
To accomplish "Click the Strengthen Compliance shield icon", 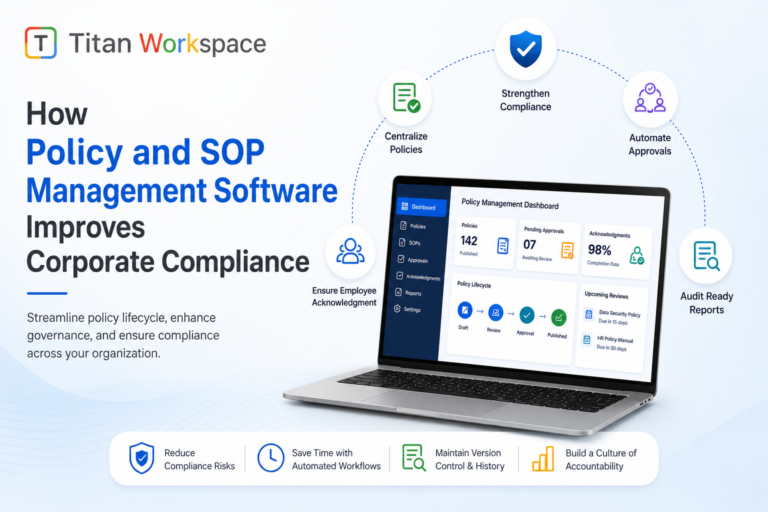I will click(526, 49).
